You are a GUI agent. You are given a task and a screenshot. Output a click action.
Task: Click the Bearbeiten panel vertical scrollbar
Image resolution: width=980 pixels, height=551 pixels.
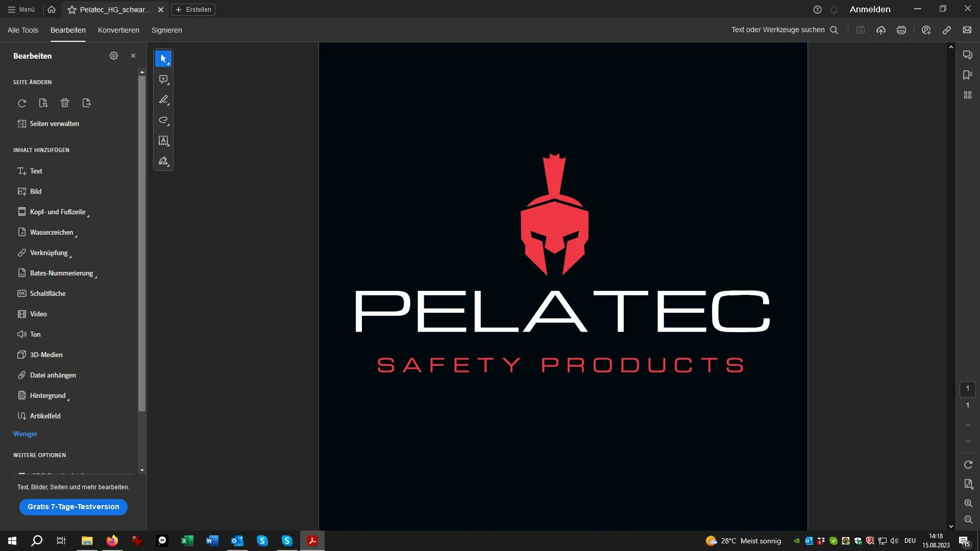coord(142,244)
